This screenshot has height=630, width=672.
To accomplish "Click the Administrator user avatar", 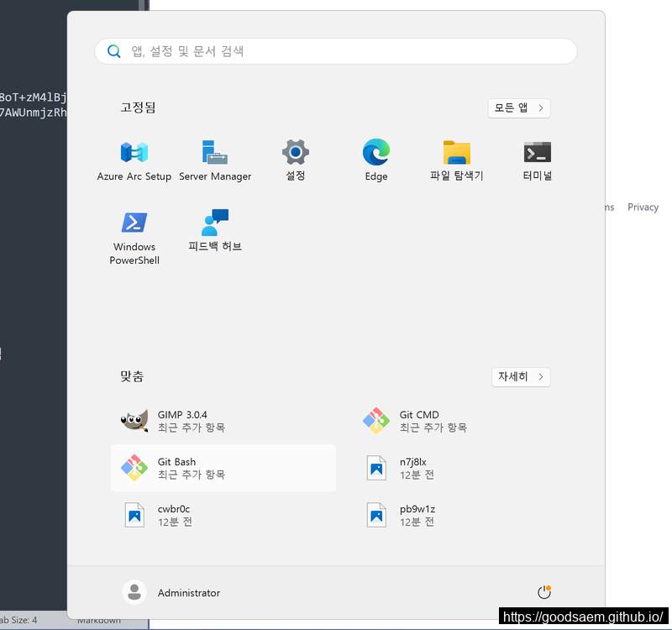I will pos(134,592).
